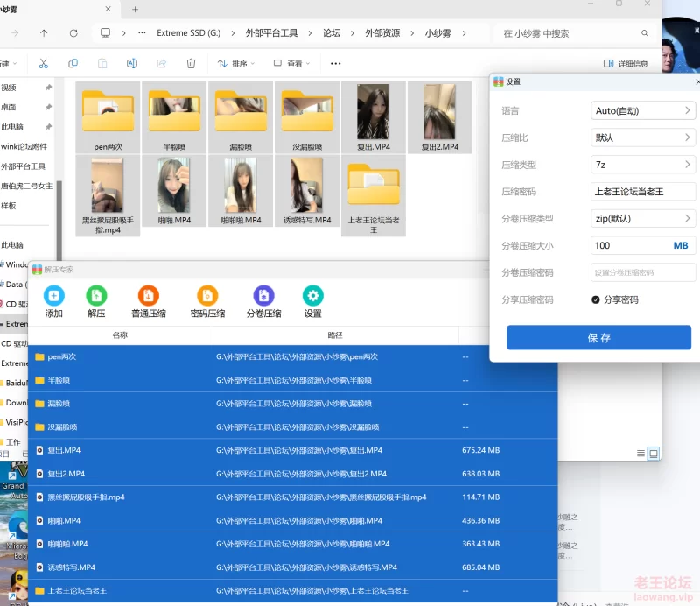Screen dimensions: 700x606
Task: Open 设置 gear icon in the archive toolbar
Action: click(x=312, y=296)
